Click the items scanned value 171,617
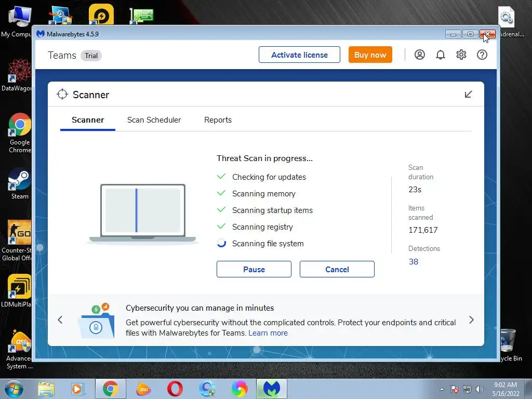 click(x=423, y=230)
